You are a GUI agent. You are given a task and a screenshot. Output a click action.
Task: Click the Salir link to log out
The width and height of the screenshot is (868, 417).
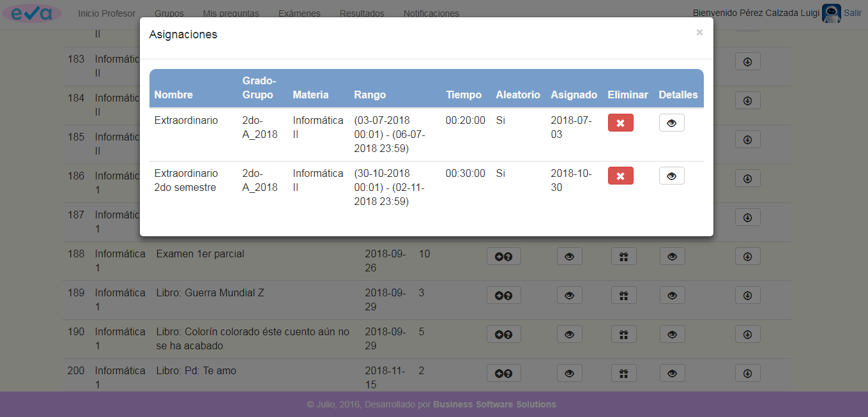852,13
